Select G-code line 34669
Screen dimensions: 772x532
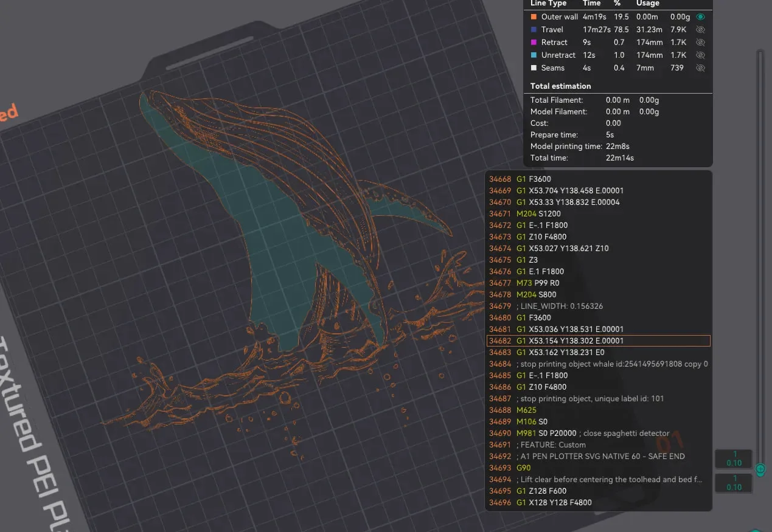click(598, 191)
